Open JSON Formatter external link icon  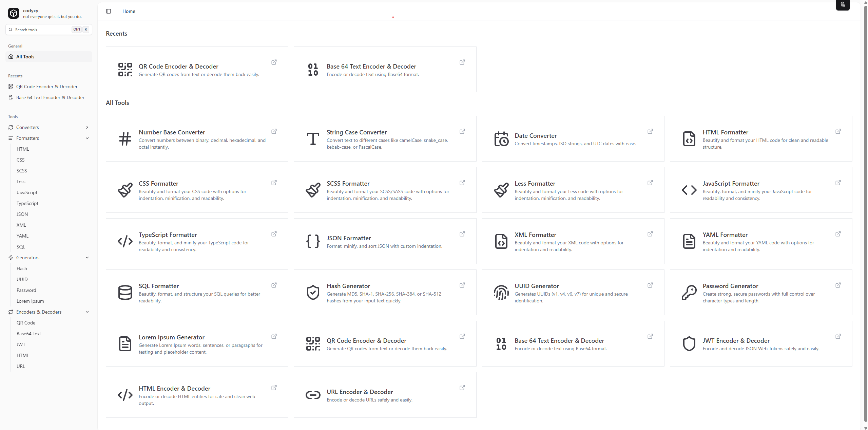[x=462, y=234]
